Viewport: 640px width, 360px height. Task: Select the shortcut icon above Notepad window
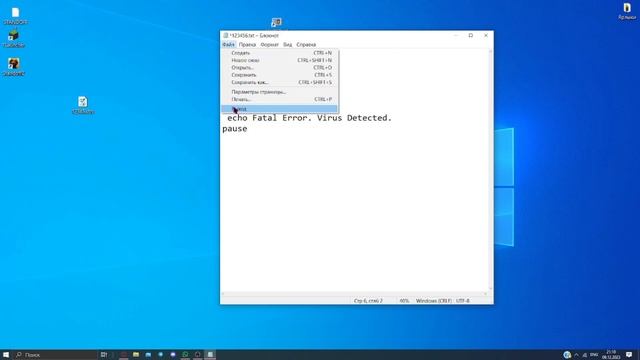click(x=276, y=22)
